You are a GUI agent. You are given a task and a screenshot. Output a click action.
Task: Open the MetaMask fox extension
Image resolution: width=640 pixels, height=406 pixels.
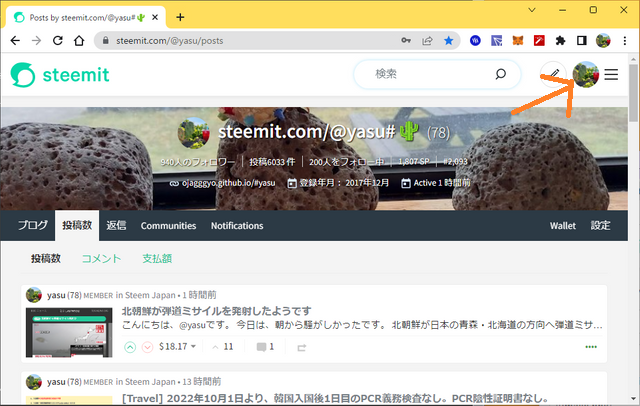click(x=518, y=40)
